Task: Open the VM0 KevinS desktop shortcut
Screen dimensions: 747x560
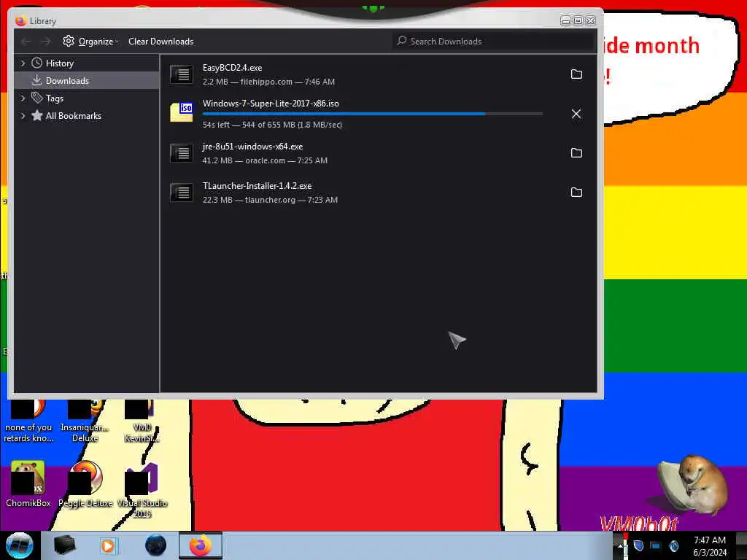Action: coord(142,421)
